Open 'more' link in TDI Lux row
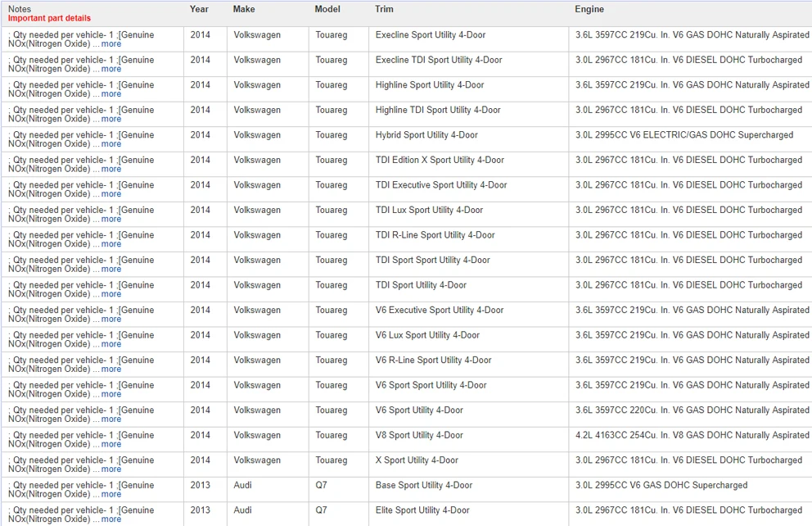Screen dimensions: 812x526 [111, 219]
